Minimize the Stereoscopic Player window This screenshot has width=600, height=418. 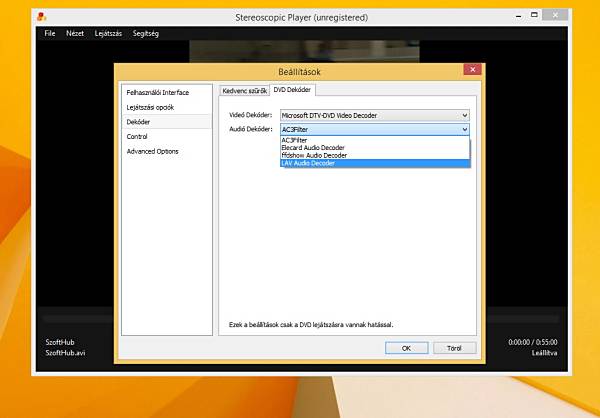pyautogui.click(x=518, y=16)
